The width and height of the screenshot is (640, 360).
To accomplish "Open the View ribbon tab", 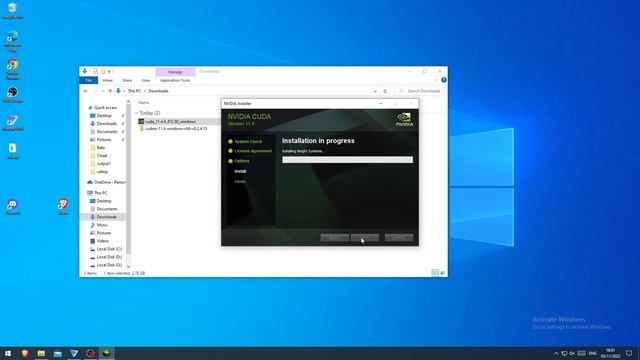I will point(146,80).
